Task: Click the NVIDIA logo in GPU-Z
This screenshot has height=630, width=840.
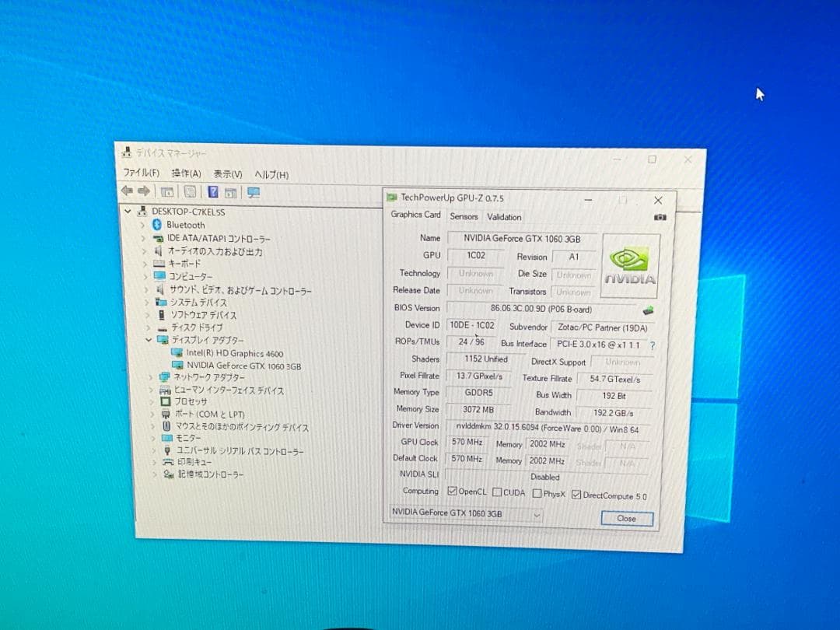Action: click(x=630, y=266)
